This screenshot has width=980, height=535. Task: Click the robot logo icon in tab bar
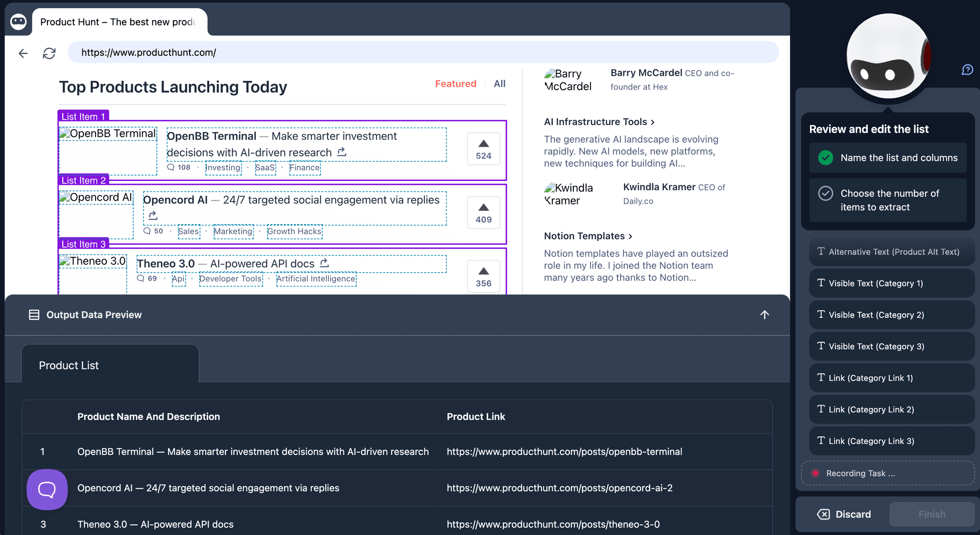tap(18, 22)
